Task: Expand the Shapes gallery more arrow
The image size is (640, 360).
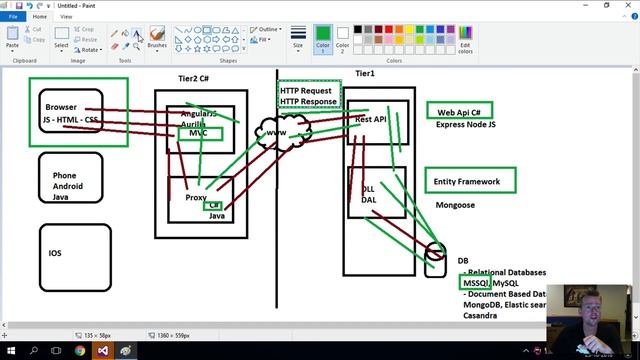Action: coord(244,49)
